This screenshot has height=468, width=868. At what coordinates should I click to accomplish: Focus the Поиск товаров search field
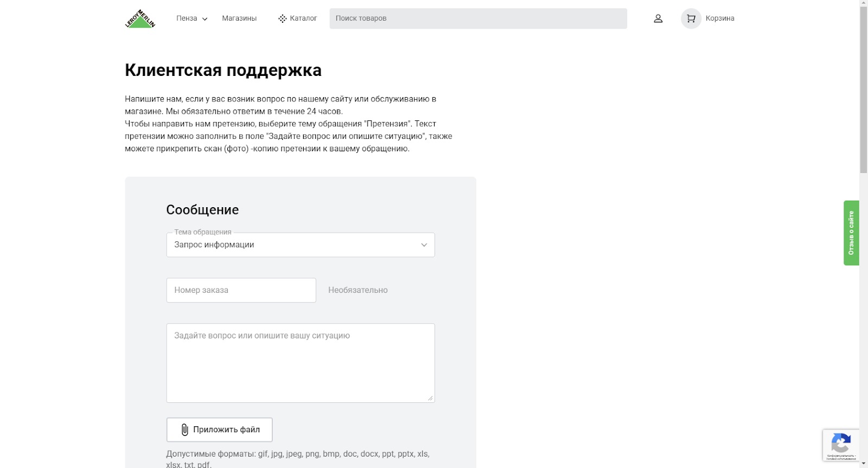[x=478, y=18]
